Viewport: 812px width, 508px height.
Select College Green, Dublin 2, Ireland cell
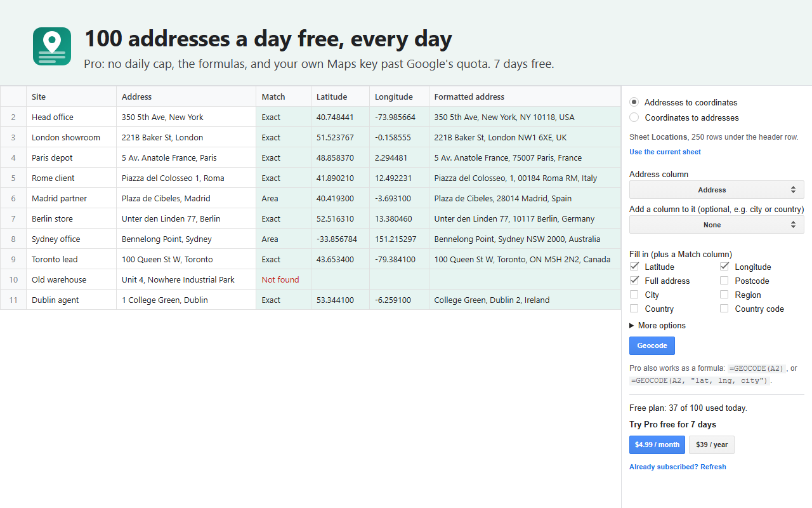point(525,300)
